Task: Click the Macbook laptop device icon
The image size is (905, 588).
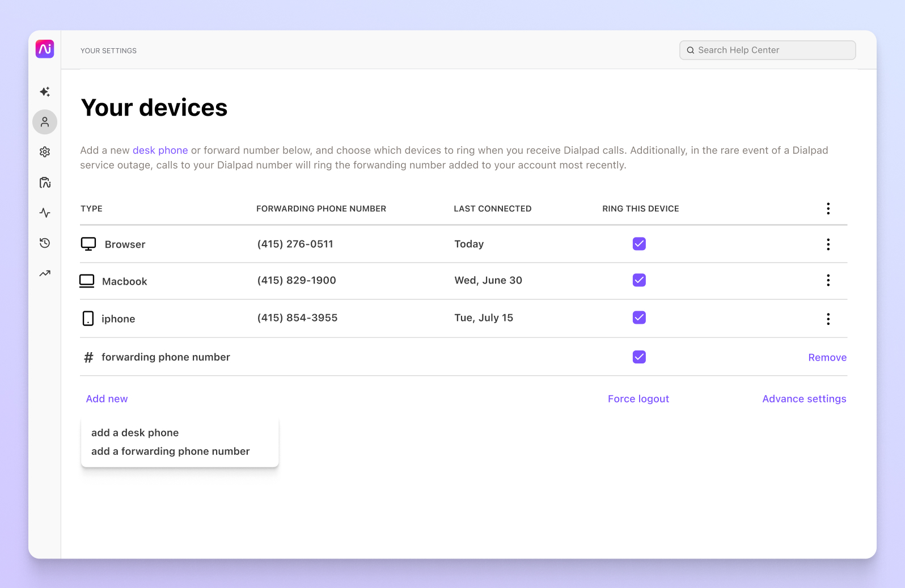Action: (87, 281)
